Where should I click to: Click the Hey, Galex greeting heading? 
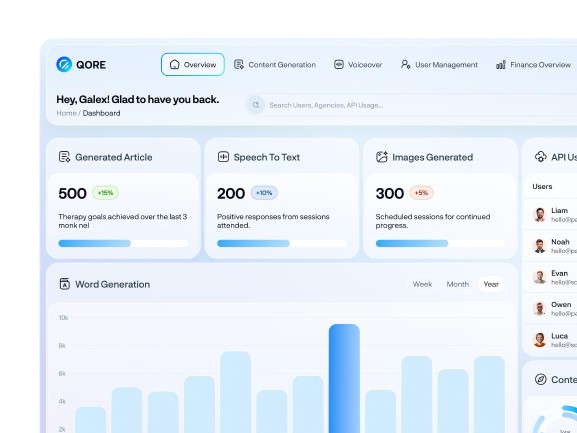(138, 99)
